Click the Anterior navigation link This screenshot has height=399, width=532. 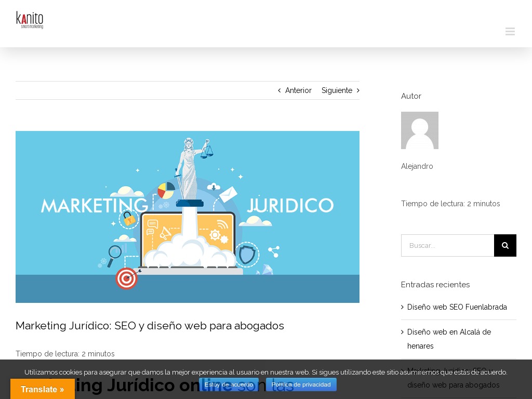tap(298, 90)
